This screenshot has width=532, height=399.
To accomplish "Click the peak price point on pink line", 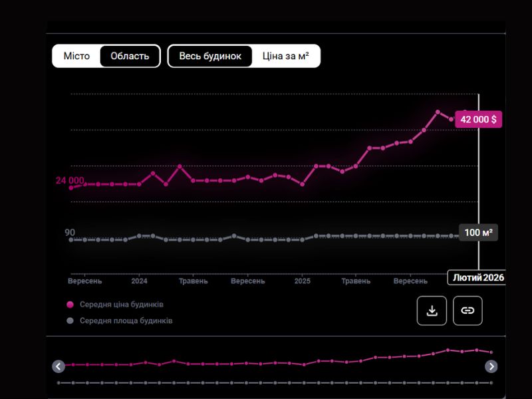I will click(438, 112).
